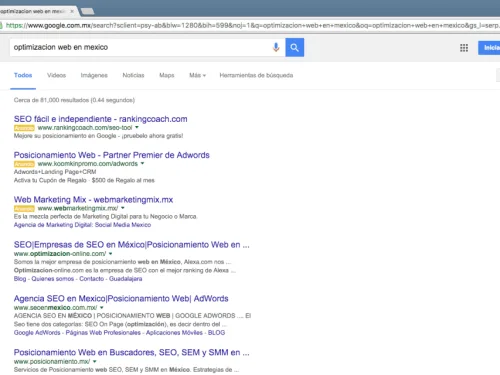Click the www.seoenmexico.com.mx/ green URL
This screenshot has height=375, width=500.
pos(55,308)
